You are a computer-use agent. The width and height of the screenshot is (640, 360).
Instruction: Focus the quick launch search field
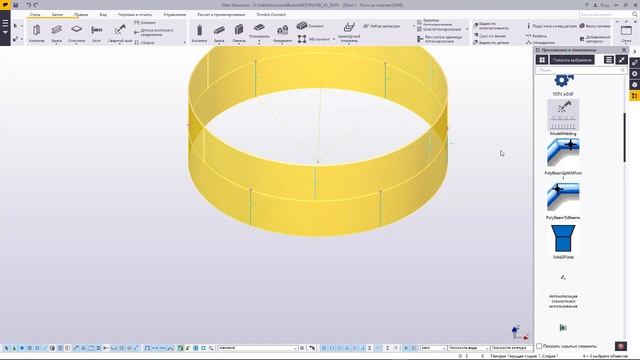pyautogui.click(x=605, y=14)
